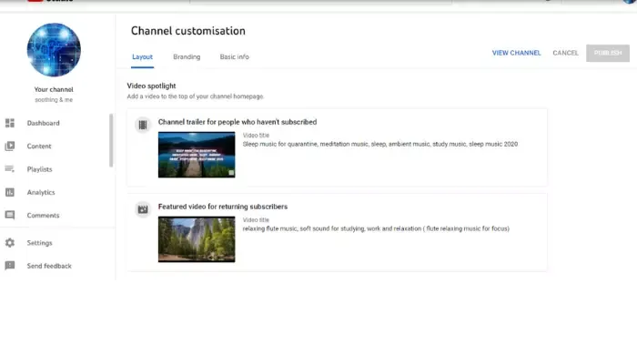The height and width of the screenshot is (364, 637).
Task: Click the 'Channel customisation' page title
Action: [x=188, y=31]
